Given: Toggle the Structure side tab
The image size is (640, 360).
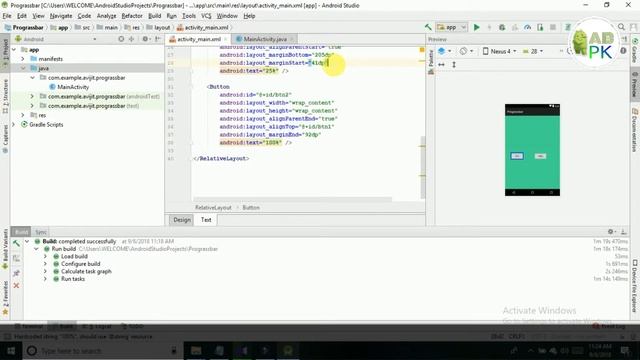Looking at the screenshot, I should 5,96.
